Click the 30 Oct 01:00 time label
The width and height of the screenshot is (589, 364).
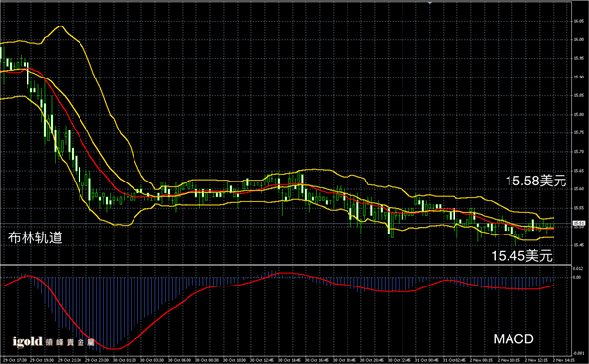pos(125,360)
